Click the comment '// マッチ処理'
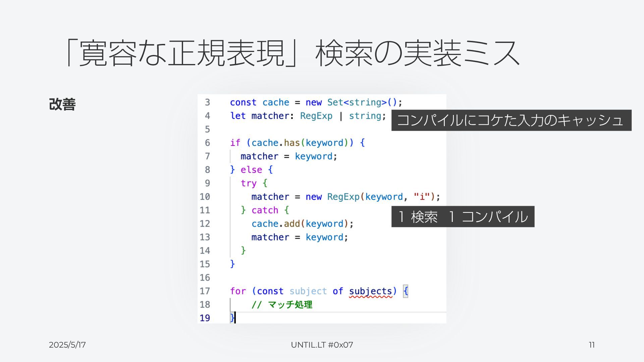Image resolution: width=644 pixels, height=362 pixels. click(x=282, y=305)
